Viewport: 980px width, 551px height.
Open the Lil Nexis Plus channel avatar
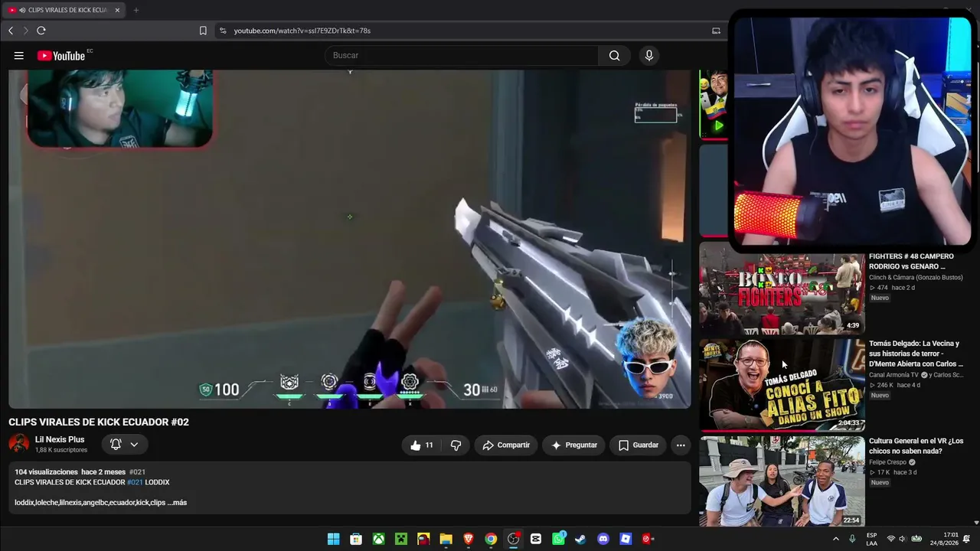point(18,444)
